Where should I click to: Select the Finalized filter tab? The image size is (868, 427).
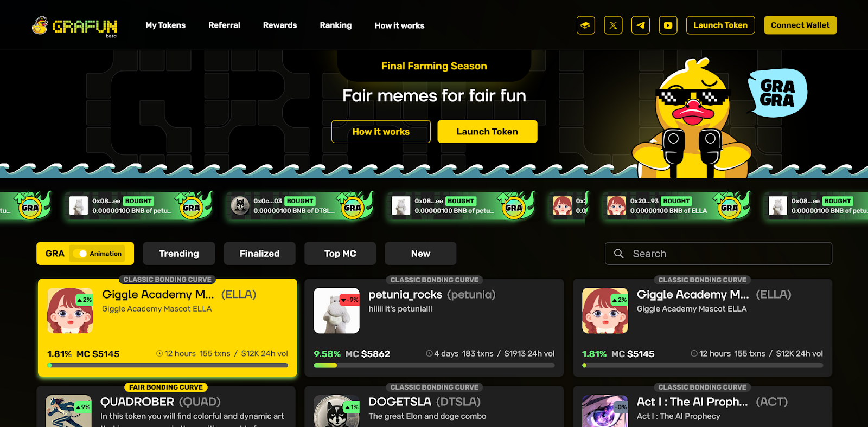260,254
